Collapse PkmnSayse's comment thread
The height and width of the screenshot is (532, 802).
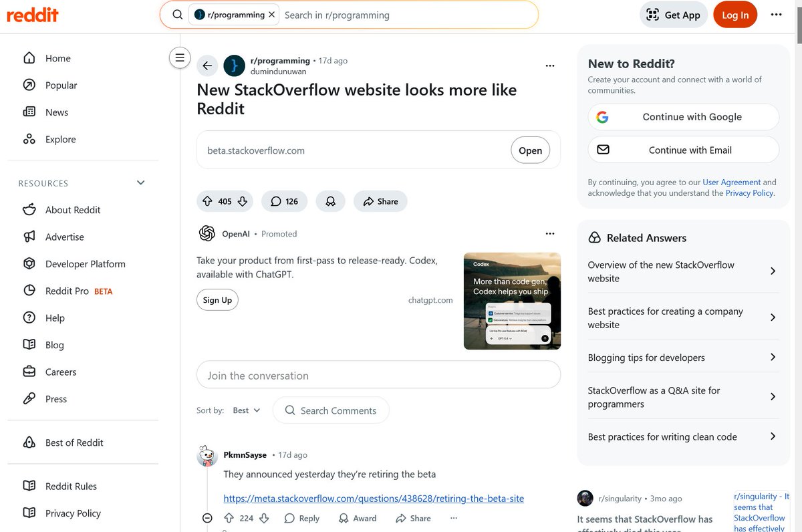click(x=207, y=519)
